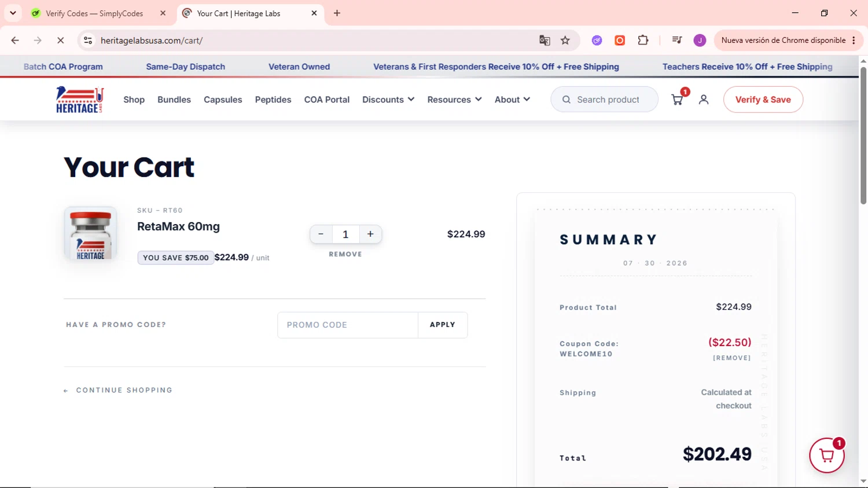
Task: Minimize the Chrome window
Action: pos(795,13)
